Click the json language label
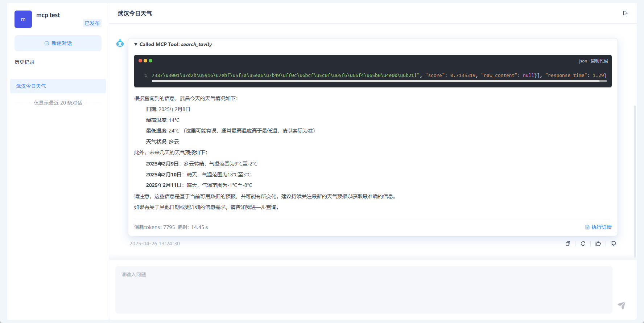 coord(583,61)
